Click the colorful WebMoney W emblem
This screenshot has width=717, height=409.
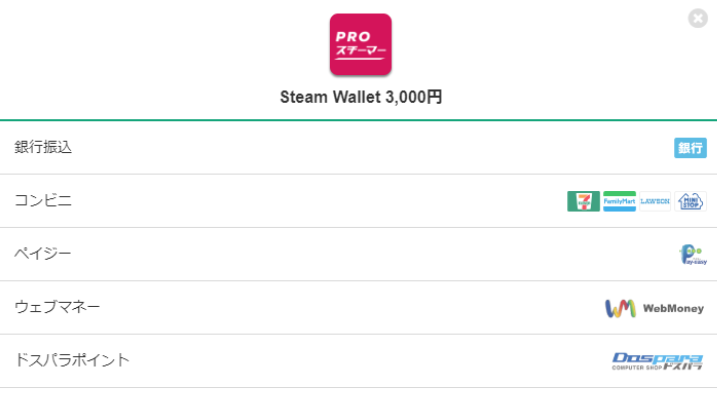point(620,308)
